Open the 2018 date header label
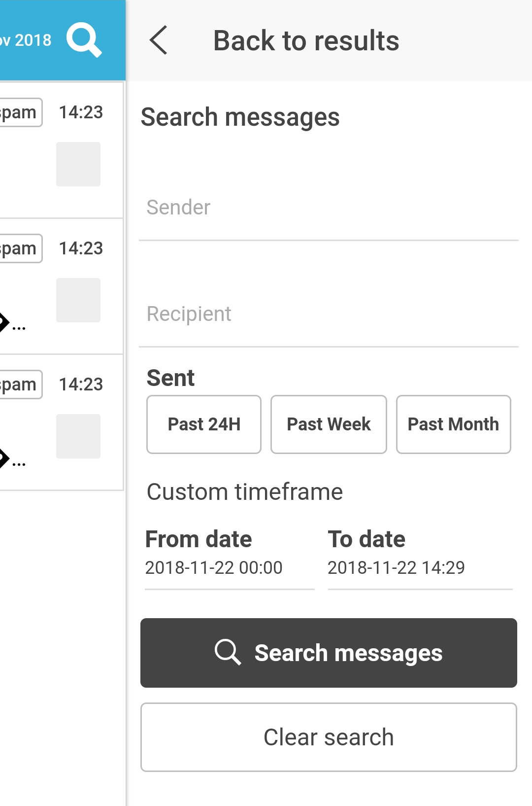The image size is (532, 806). pos(27,40)
